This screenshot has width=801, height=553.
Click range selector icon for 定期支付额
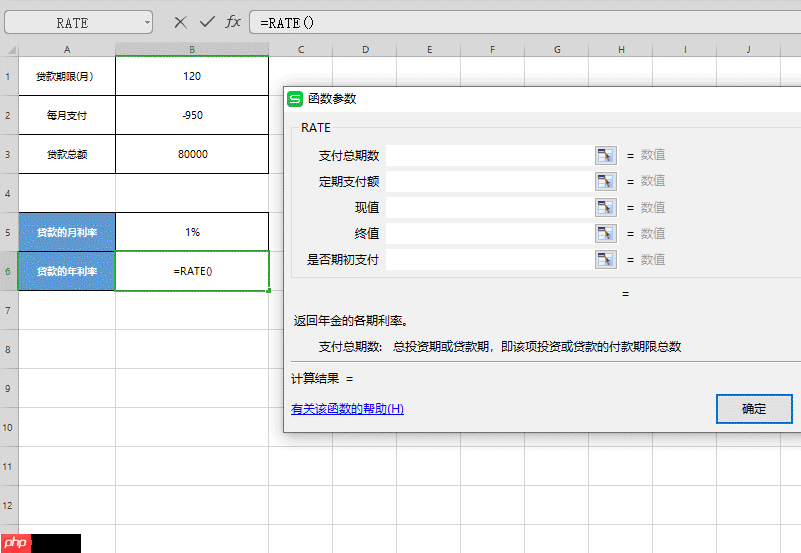(x=606, y=181)
